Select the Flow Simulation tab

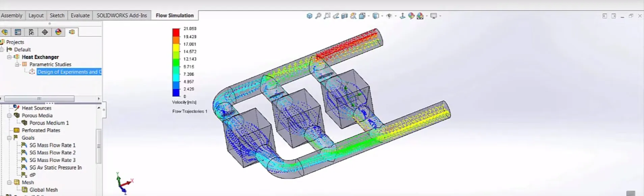click(x=175, y=16)
